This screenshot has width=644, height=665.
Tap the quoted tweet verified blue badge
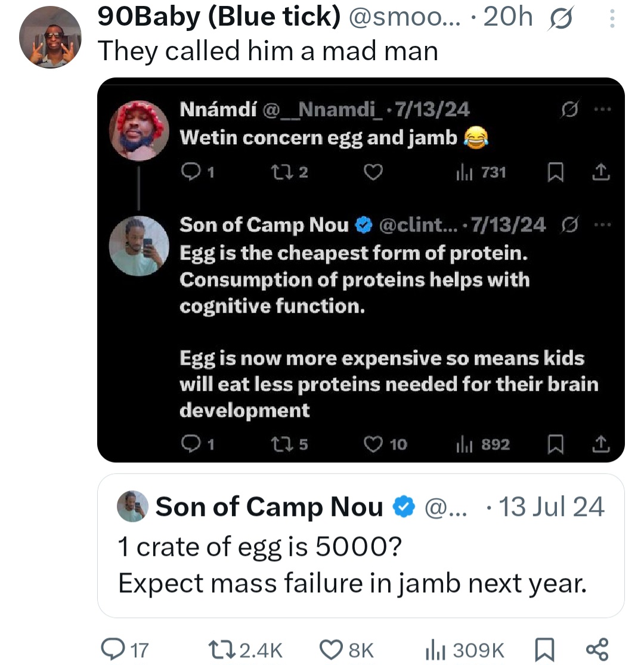tap(403, 506)
